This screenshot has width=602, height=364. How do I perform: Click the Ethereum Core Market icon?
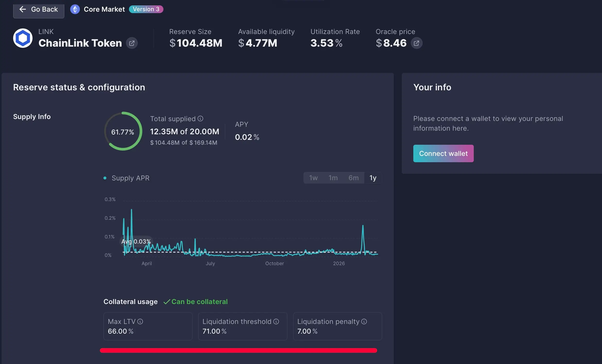click(75, 9)
